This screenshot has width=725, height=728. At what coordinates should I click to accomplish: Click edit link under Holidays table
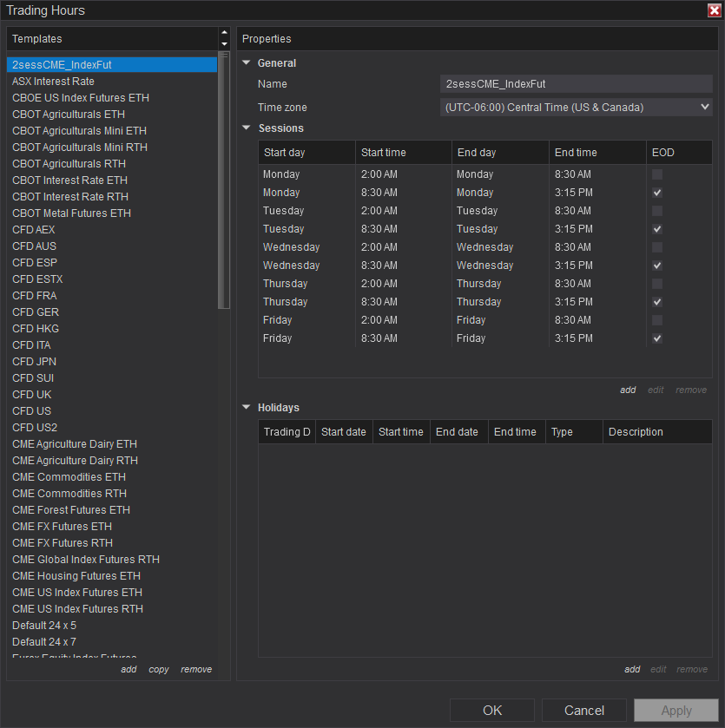click(658, 669)
